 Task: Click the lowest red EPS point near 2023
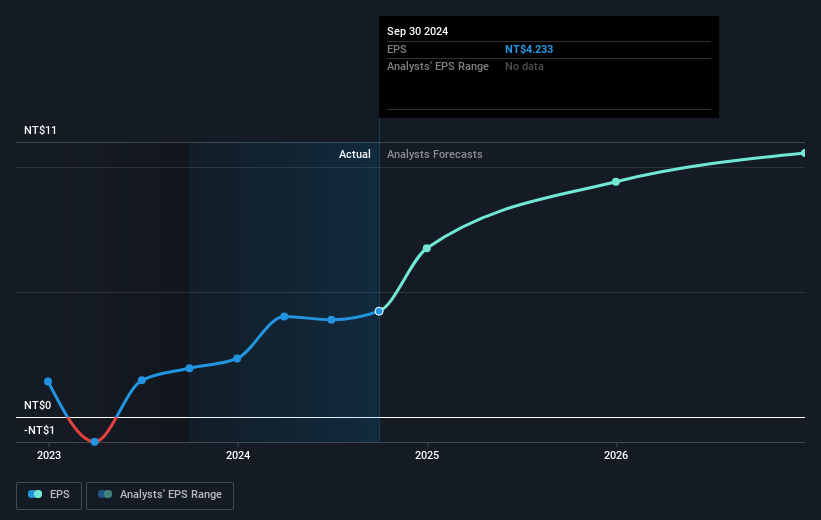(x=95, y=442)
